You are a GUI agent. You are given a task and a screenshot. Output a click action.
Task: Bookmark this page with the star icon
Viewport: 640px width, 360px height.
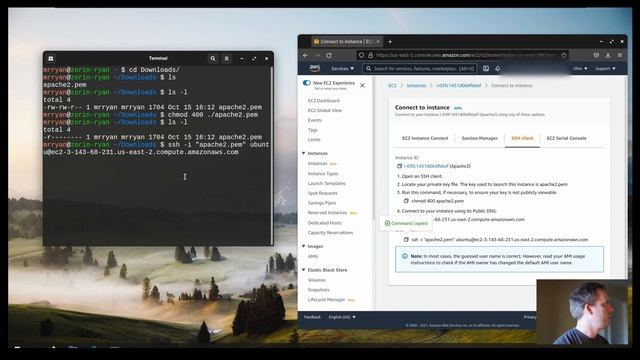[x=564, y=55]
